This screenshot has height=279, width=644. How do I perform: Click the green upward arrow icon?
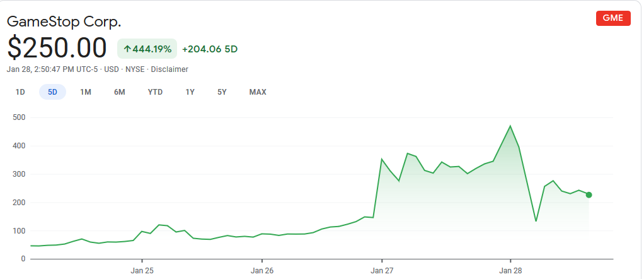[127, 49]
